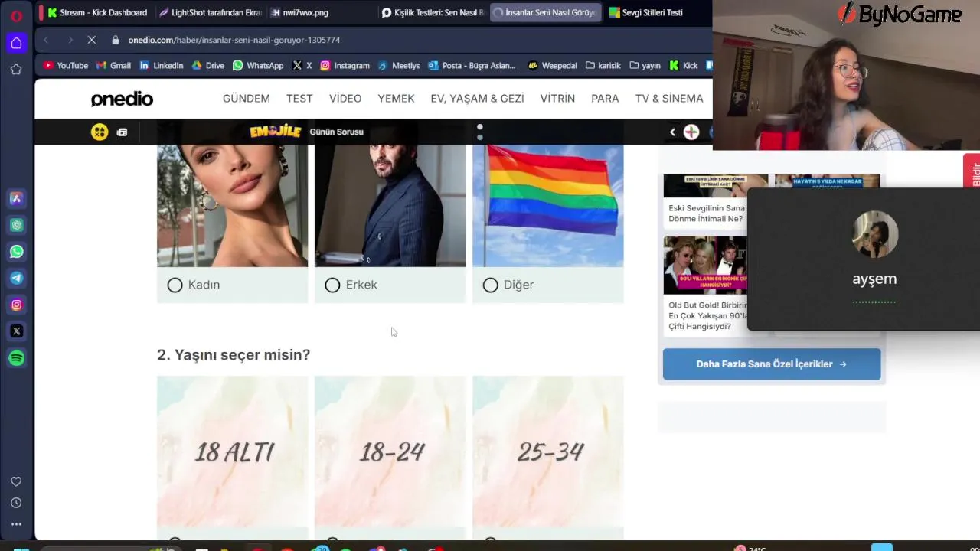Viewport: 980px width, 551px height.
Task: Switch to nwi7wvx.png tab
Action: [x=321, y=12]
